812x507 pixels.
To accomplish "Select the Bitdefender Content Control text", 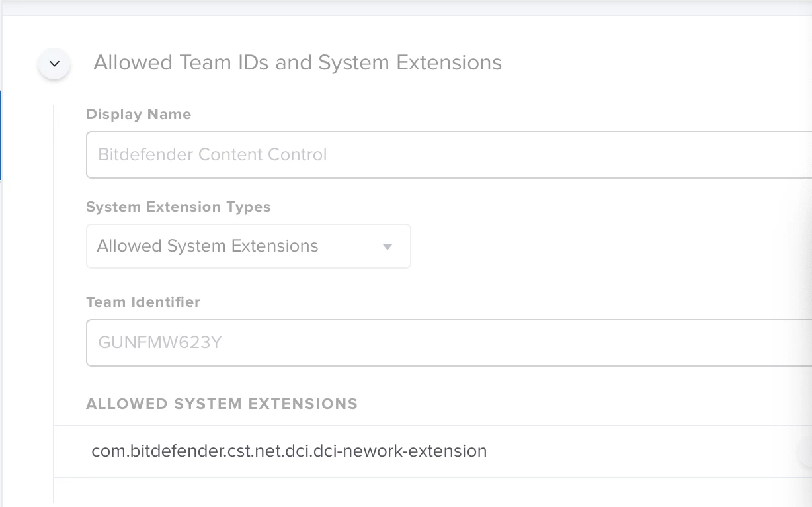I will (212, 155).
